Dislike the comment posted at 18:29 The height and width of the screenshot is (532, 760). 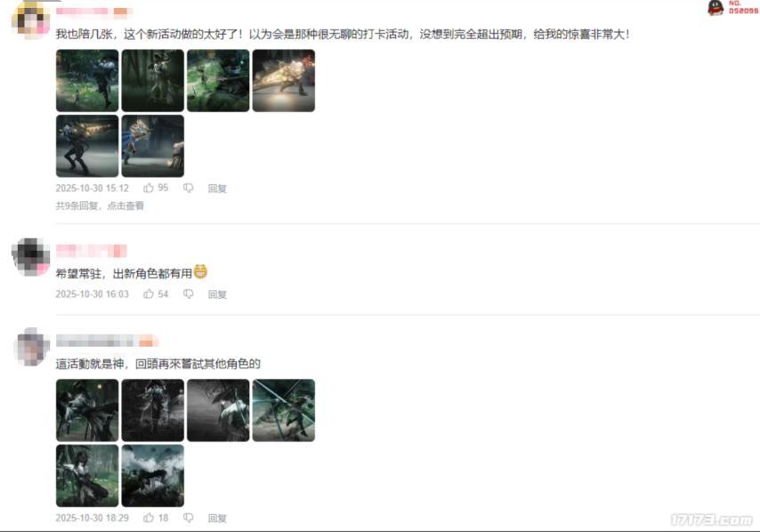[189, 518]
